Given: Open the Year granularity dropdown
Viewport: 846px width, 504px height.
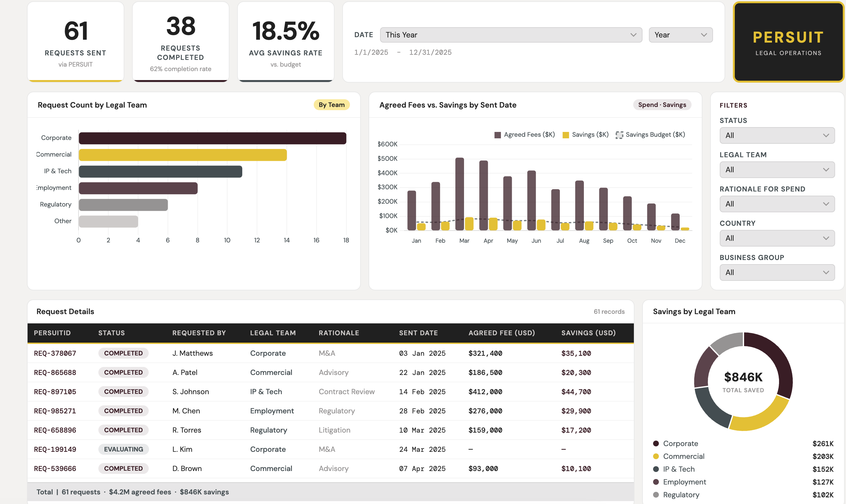Looking at the screenshot, I should pyautogui.click(x=680, y=35).
